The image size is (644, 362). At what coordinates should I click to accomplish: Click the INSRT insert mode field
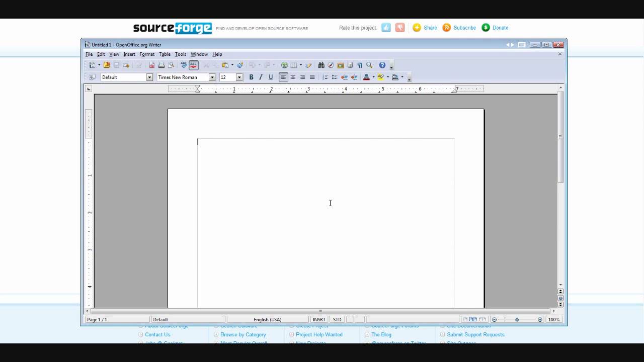click(x=319, y=320)
